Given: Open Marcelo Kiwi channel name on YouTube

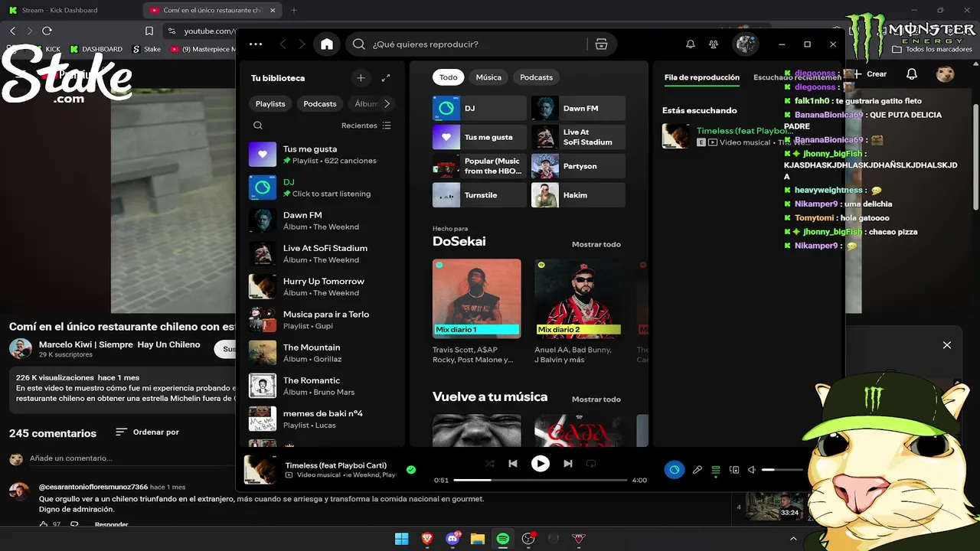Looking at the screenshot, I should (119, 344).
